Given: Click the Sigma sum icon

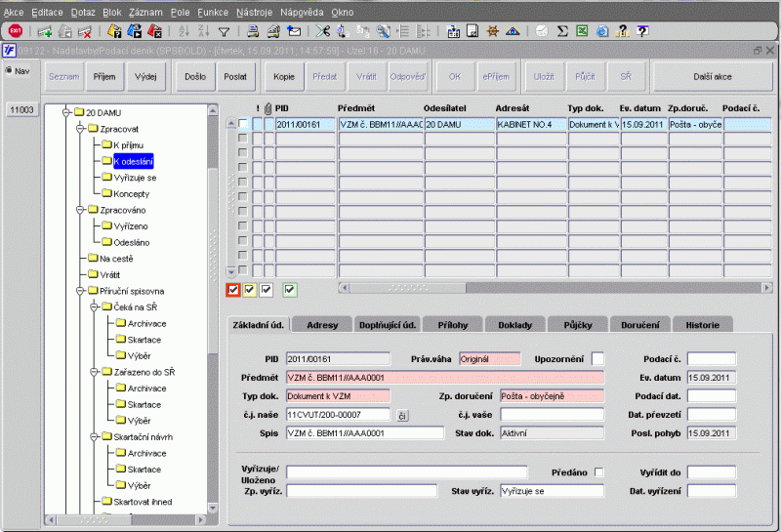Looking at the screenshot, I should click(x=560, y=31).
